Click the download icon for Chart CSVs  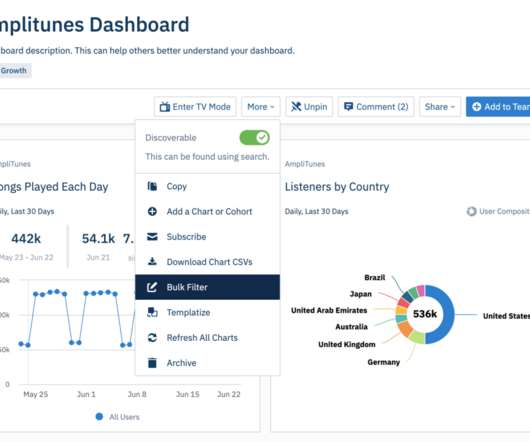click(152, 262)
